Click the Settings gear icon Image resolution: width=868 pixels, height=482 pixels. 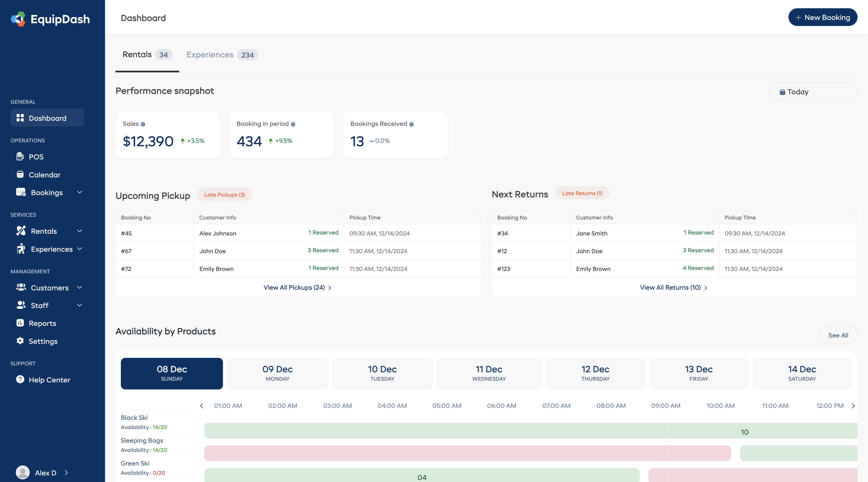click(20, 341)
